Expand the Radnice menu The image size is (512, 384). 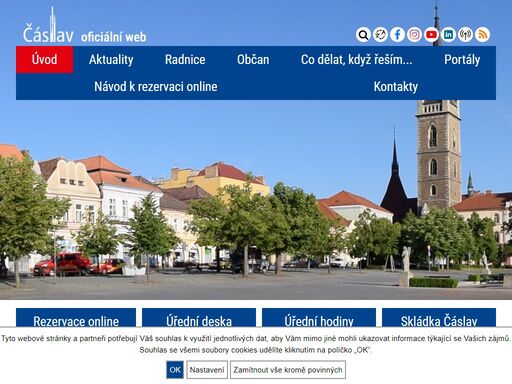(185, 60)
